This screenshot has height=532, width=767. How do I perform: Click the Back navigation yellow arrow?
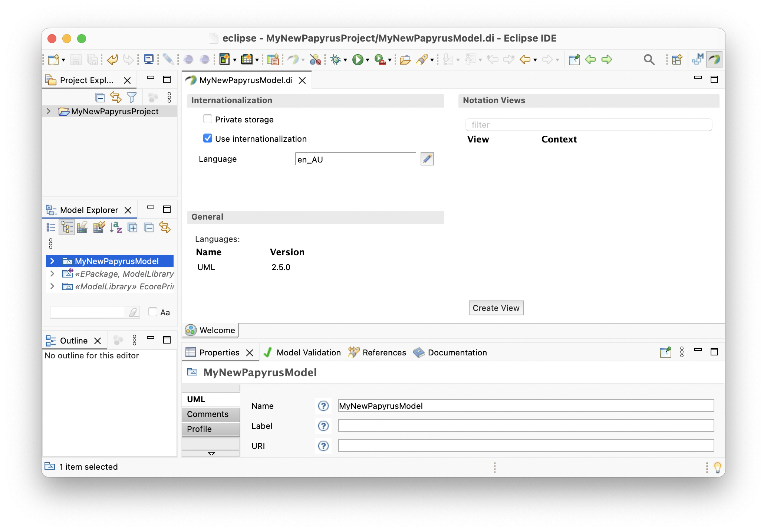pyautogui.click(x=524, y=59)
